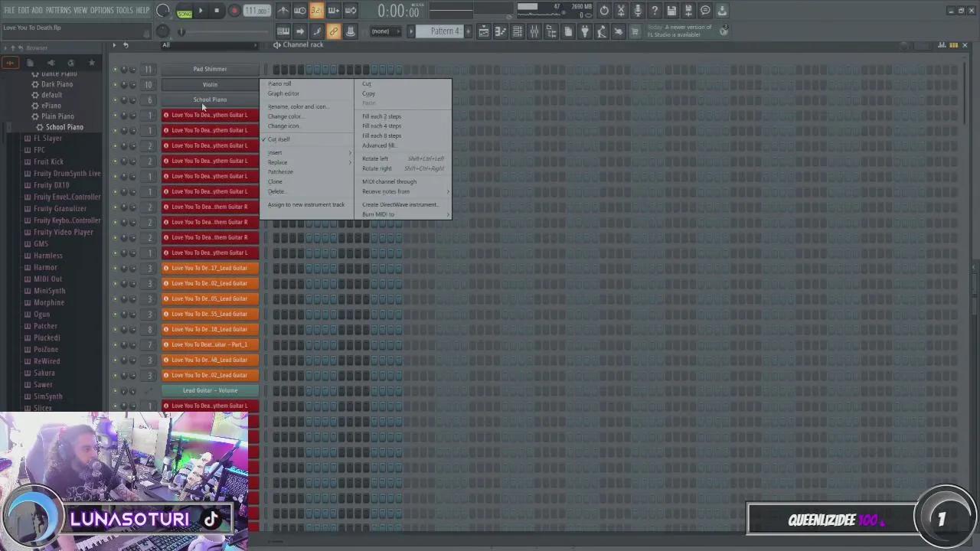Click the microphone recording icon
980x551 pixels.
(638, 11)
